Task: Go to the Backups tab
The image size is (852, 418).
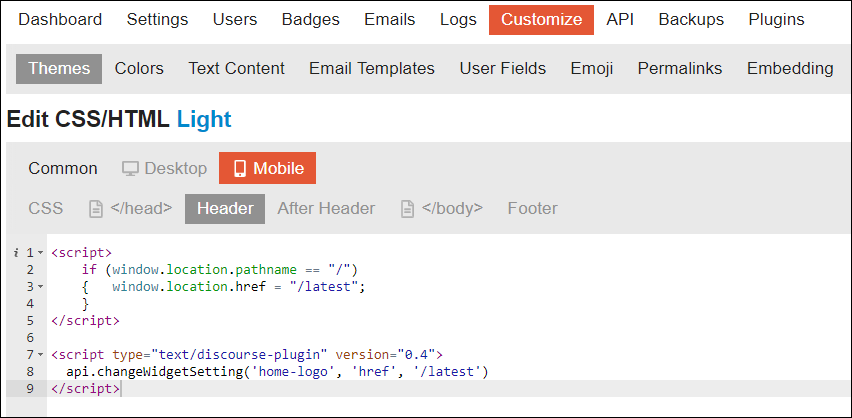Action: coord(691,20)
